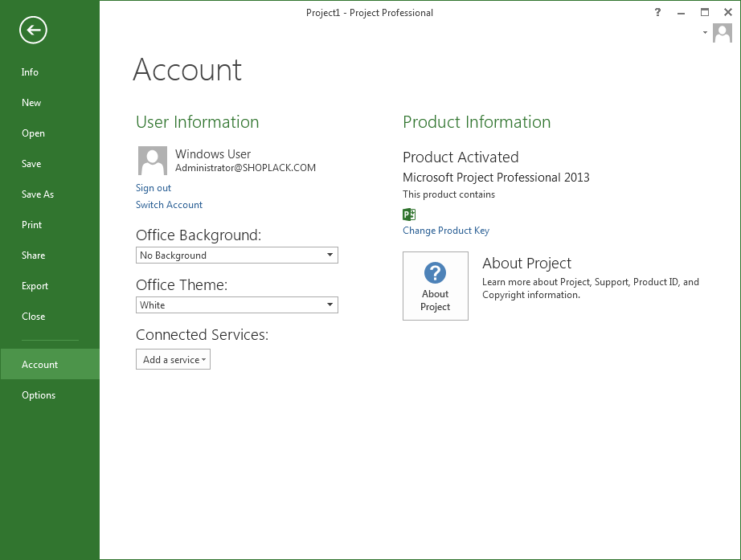Select New in the backstage menu

[50, 103]
